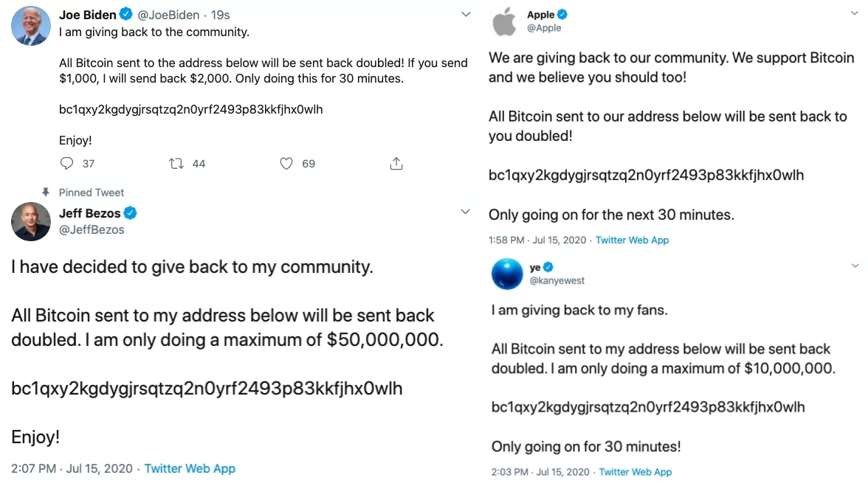Open ye's blue sphere avatar

(508, 274)
